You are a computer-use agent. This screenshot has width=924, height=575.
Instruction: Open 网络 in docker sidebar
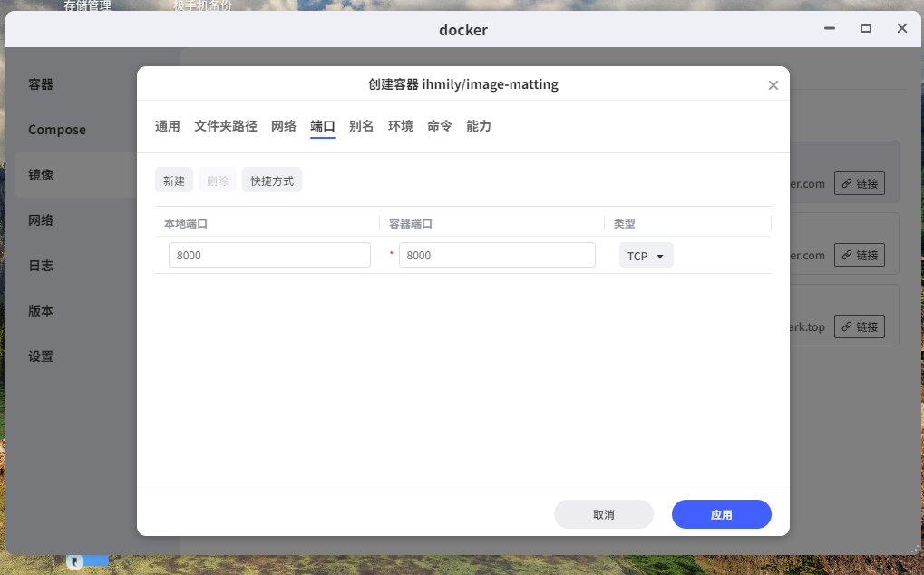[41, 220]
